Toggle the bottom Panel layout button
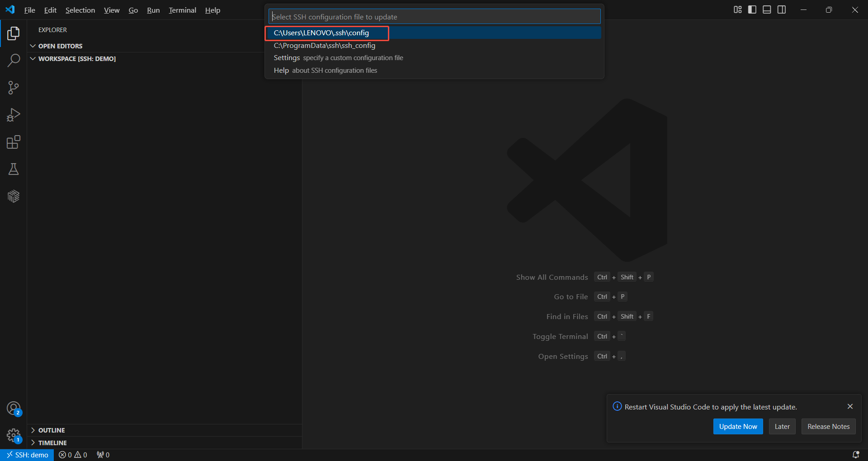Viewport: 868px width, 461px height. point(767,10)
